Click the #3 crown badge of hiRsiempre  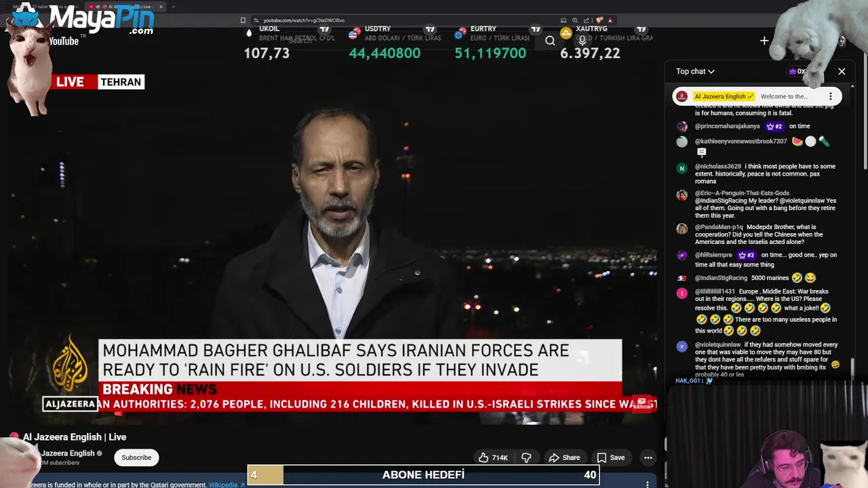746,255
